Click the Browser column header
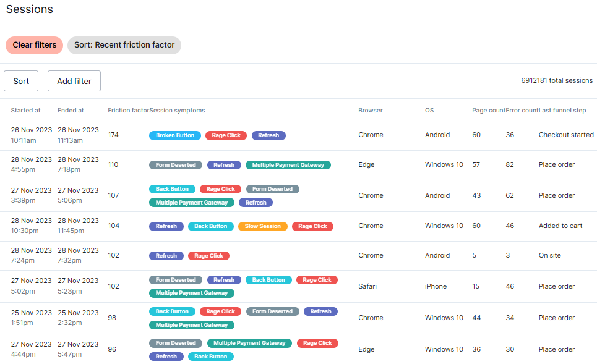This screenshot has width=597, height=364. click(x=371, y=110)
